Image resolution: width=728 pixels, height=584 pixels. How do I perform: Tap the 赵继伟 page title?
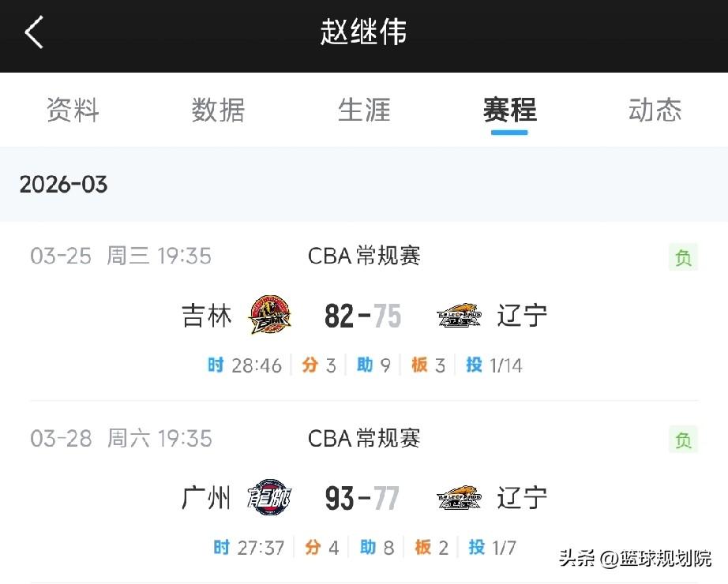(363, 32)
